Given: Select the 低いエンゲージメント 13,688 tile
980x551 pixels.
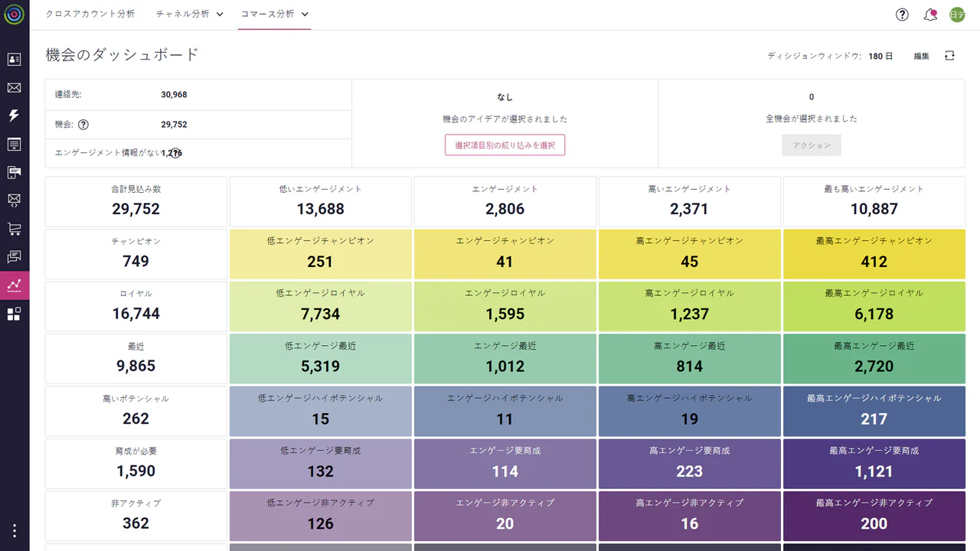Looking at the screenshot, I should point(321,201).
